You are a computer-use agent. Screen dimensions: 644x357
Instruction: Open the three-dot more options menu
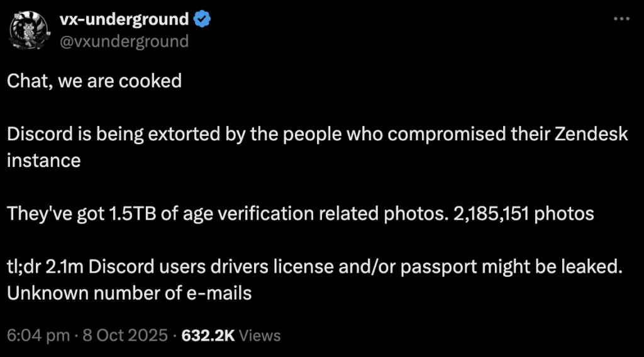coord(622,20)
